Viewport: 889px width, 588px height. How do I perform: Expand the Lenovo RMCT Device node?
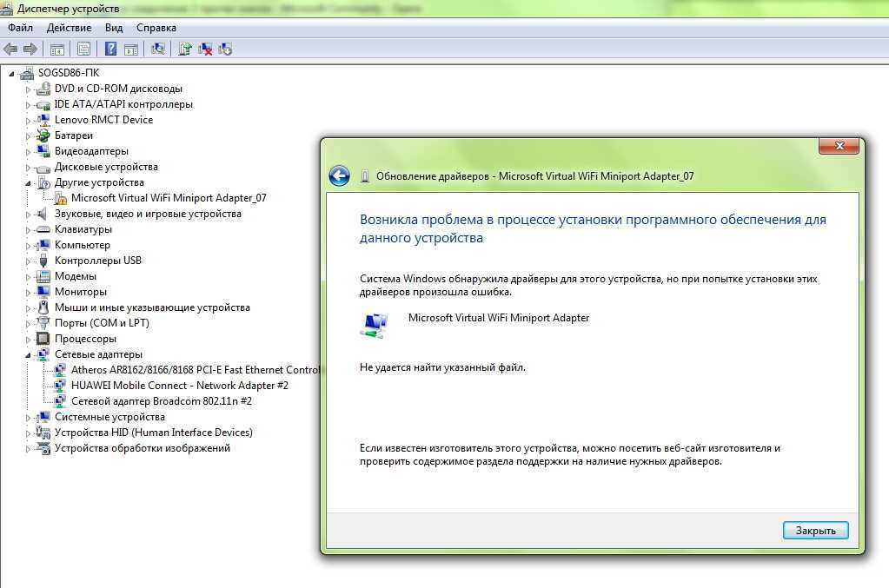click(x=28, y=120)
